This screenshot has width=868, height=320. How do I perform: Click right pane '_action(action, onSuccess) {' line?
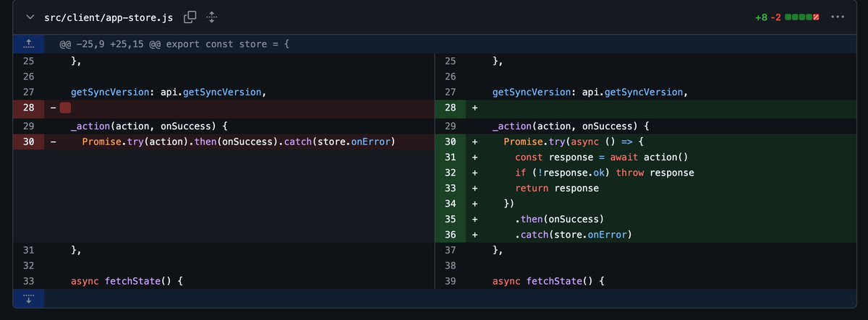[x=569, y=126]
